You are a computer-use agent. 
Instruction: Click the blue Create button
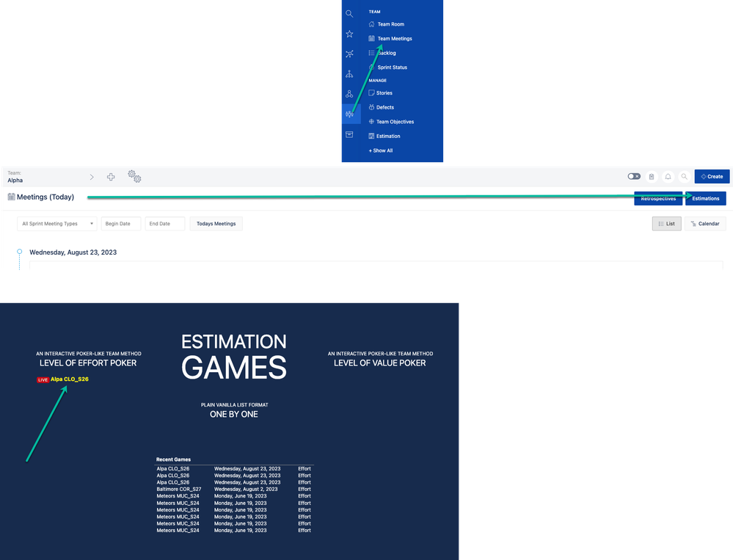point(712,176)
